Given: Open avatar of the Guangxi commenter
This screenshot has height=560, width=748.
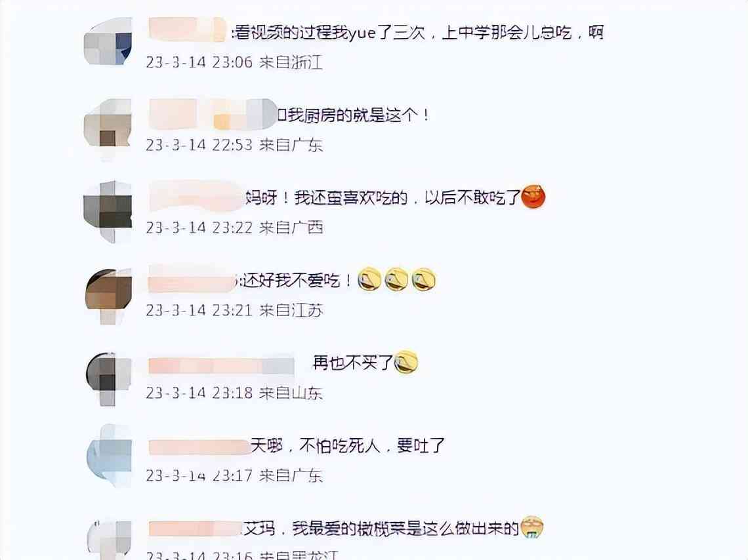Looking at the screenshot, I should (108, 211).
